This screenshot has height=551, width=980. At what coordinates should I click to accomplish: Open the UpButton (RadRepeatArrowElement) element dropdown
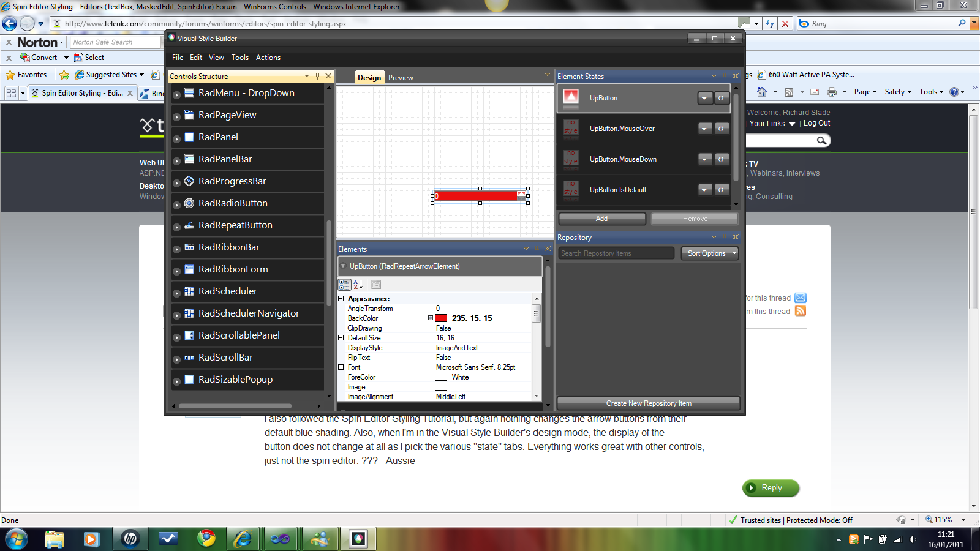pos(343,266)
